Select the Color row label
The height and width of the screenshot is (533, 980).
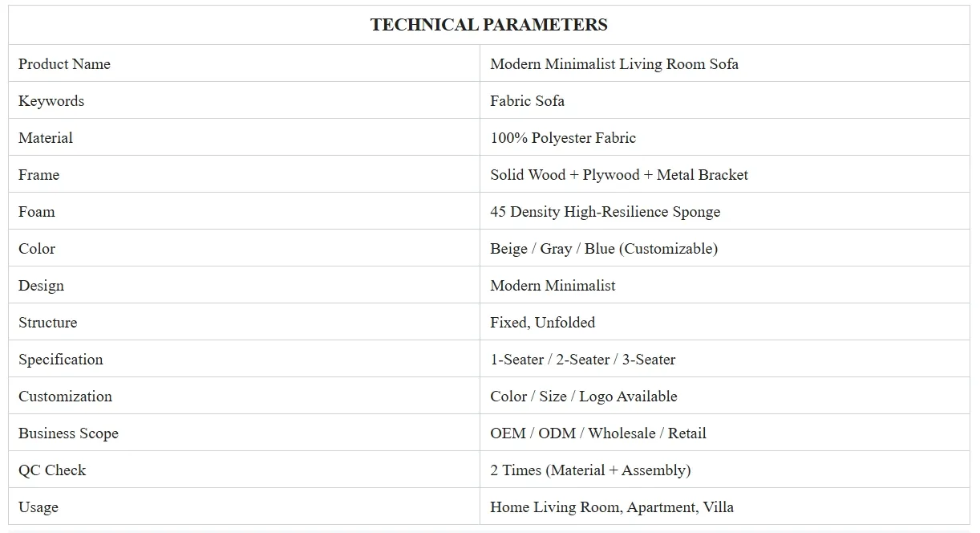[x=37, y=249]
